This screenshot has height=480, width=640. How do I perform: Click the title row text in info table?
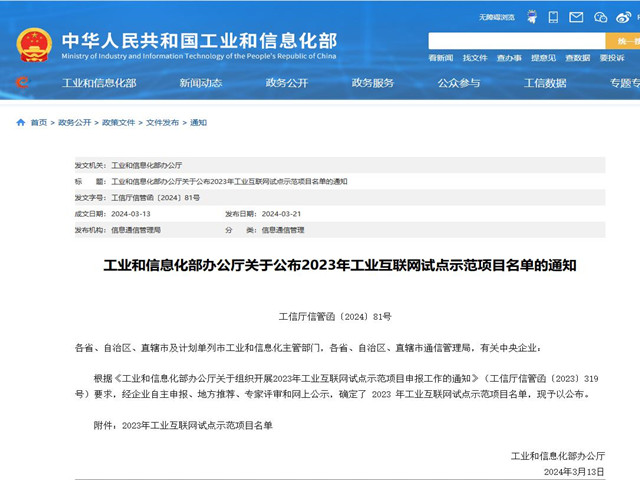(229, 181)
